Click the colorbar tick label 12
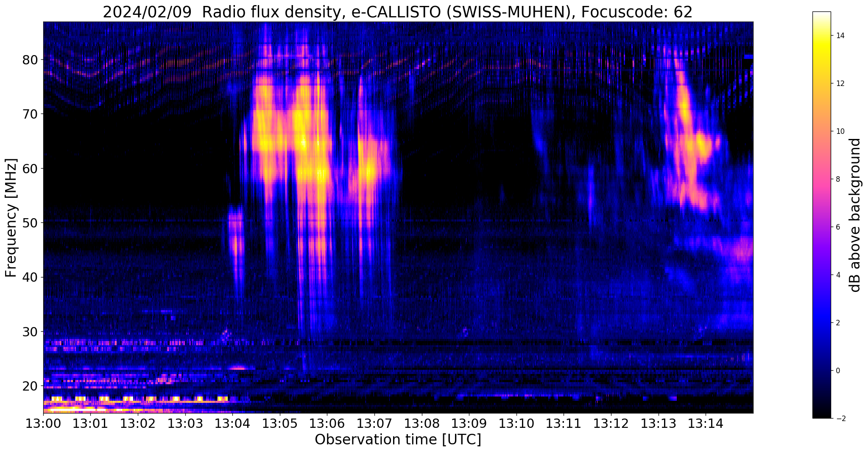 pos(840,83)
